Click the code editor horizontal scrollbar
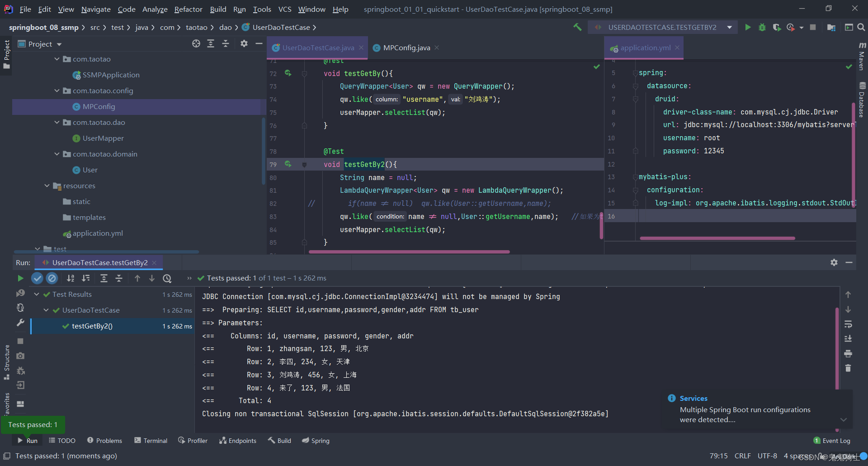 pyautogui.click(x=409, y=252)
